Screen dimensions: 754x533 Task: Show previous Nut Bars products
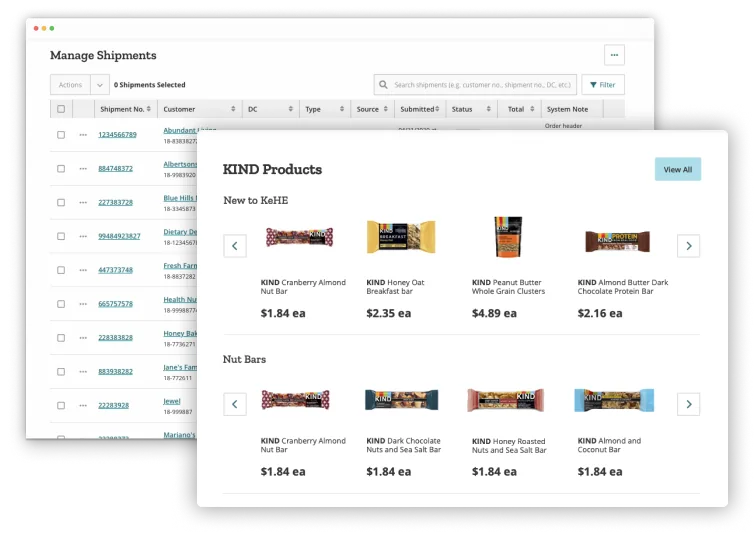tap(235, 404)
